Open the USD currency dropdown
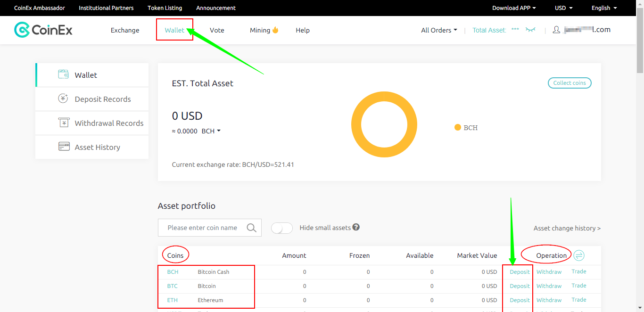Screen dimensions: 644x312 tap(563, 8)
